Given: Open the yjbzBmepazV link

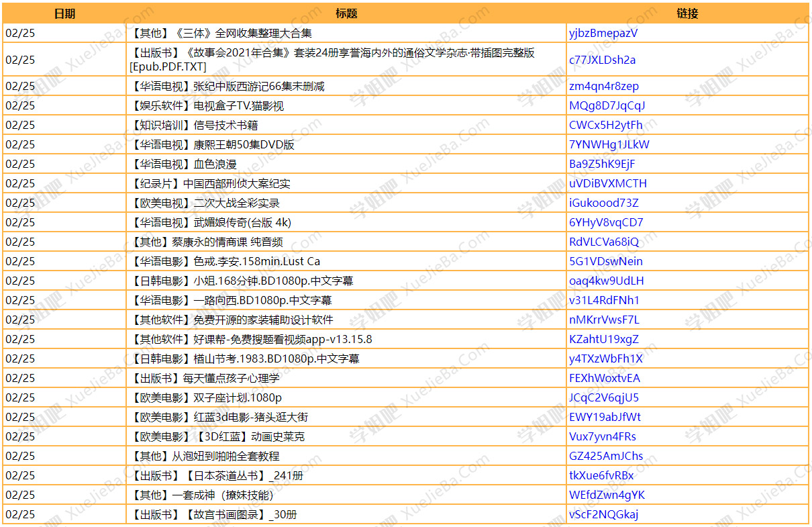Looking at the screenshot, I should 603,33.
